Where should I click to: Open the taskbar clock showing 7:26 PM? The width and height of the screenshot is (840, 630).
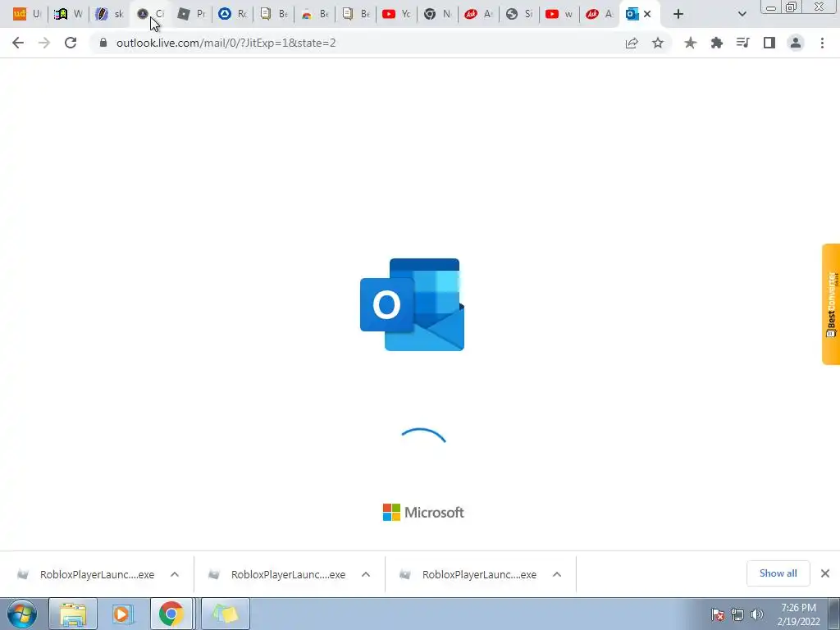799,614
